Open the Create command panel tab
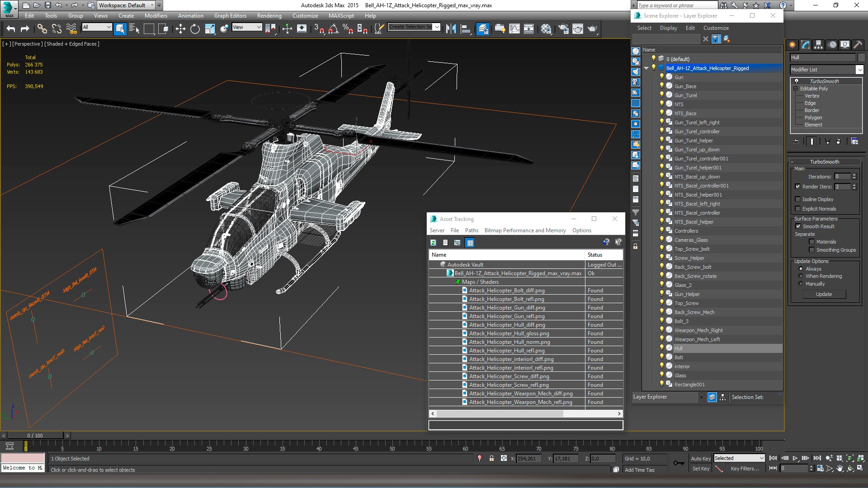This screenshot has width=868, height=488. (x=792, y=44)
